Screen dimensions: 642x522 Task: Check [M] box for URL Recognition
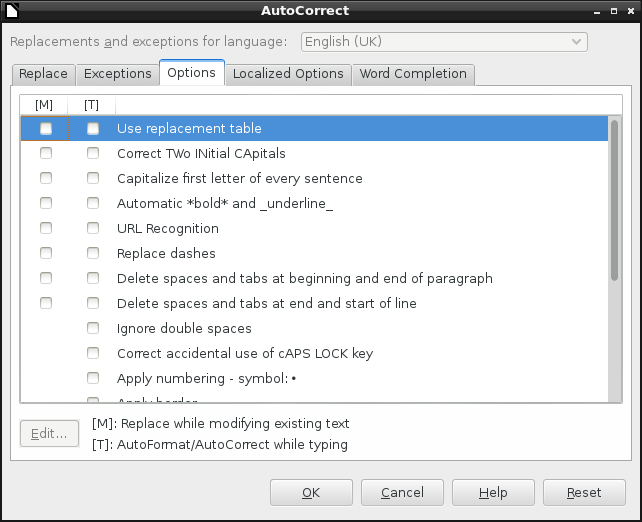point(46,229)
